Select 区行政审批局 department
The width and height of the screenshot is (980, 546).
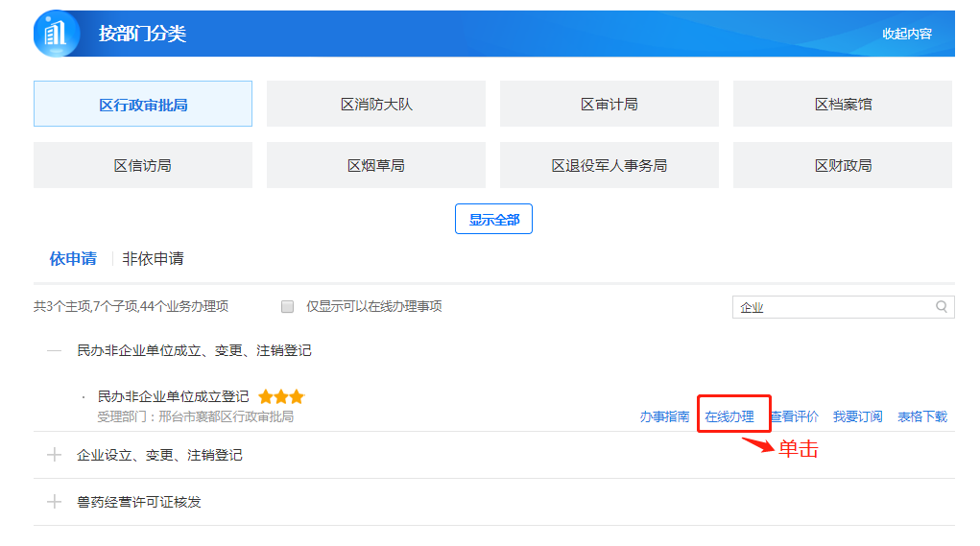(x=143, y=105)
